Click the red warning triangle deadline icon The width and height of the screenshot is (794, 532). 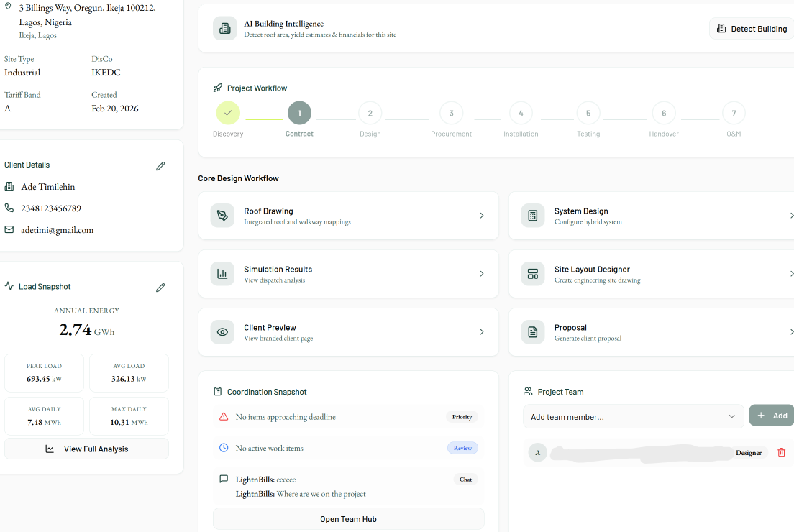[x=223, y=416]
